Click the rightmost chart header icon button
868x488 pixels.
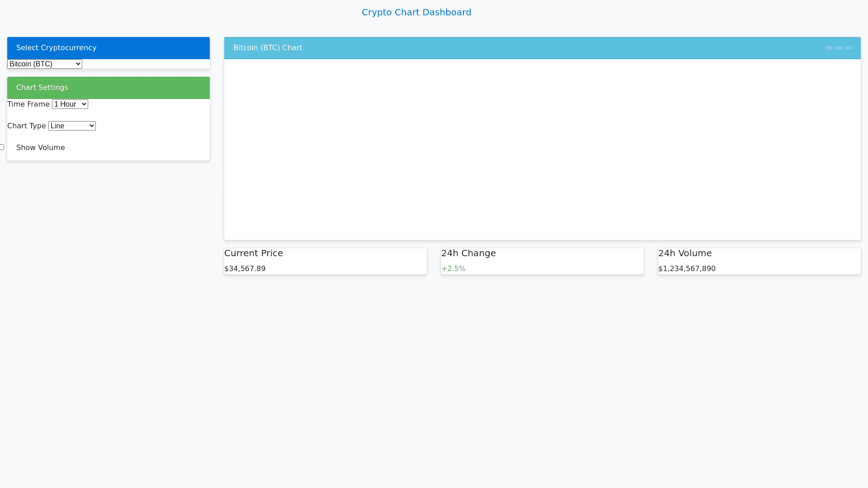point(848,48)
